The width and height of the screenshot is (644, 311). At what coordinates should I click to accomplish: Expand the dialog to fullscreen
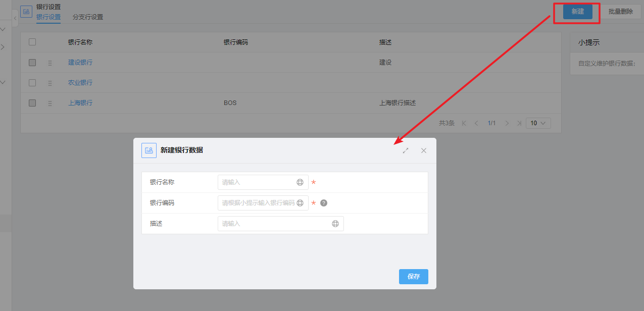coord(405,150)
